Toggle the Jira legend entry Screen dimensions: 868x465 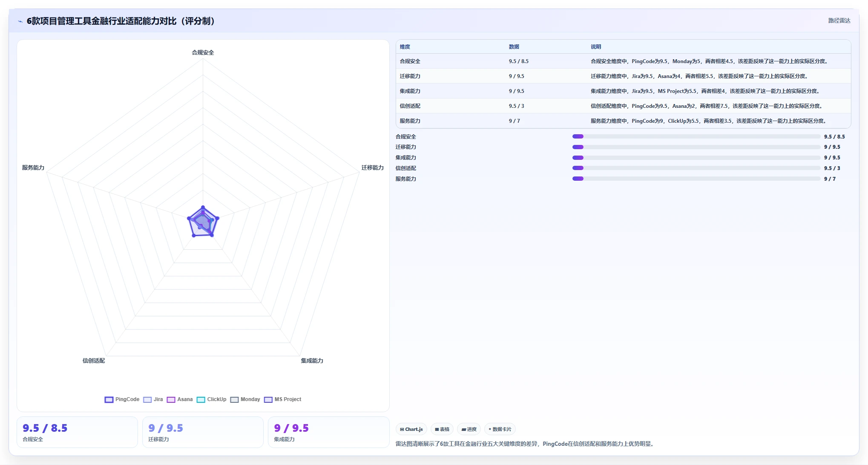tap(153, 399)
